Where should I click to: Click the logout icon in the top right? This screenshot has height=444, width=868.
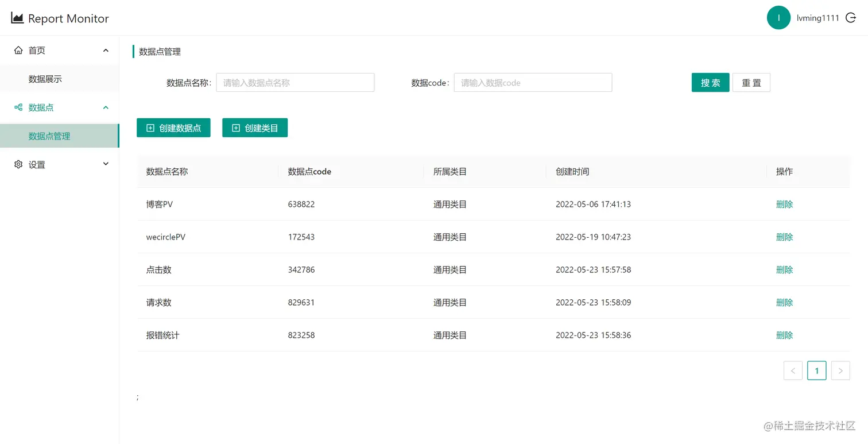pyautogui.click(x=851, y=17)
